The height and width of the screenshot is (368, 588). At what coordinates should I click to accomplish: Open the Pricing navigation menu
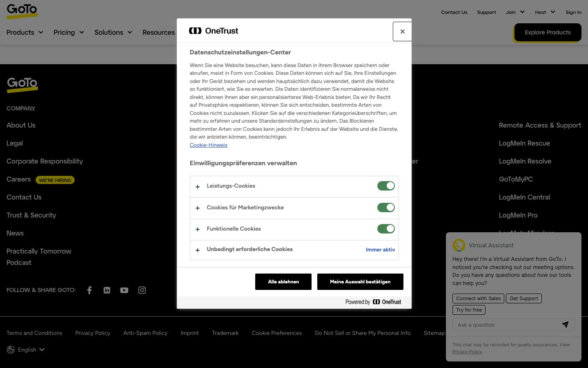click(69, 32)
